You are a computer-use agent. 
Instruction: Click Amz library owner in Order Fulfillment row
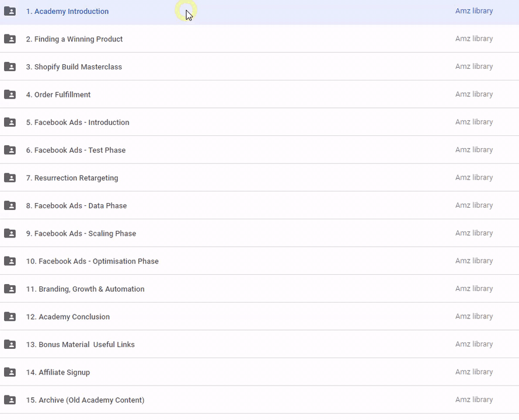click(x=474, y=94)
